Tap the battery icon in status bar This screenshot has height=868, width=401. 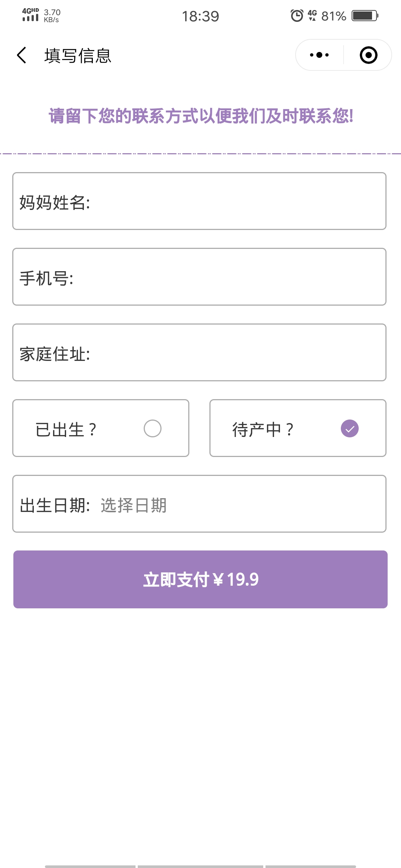(365, 16)
